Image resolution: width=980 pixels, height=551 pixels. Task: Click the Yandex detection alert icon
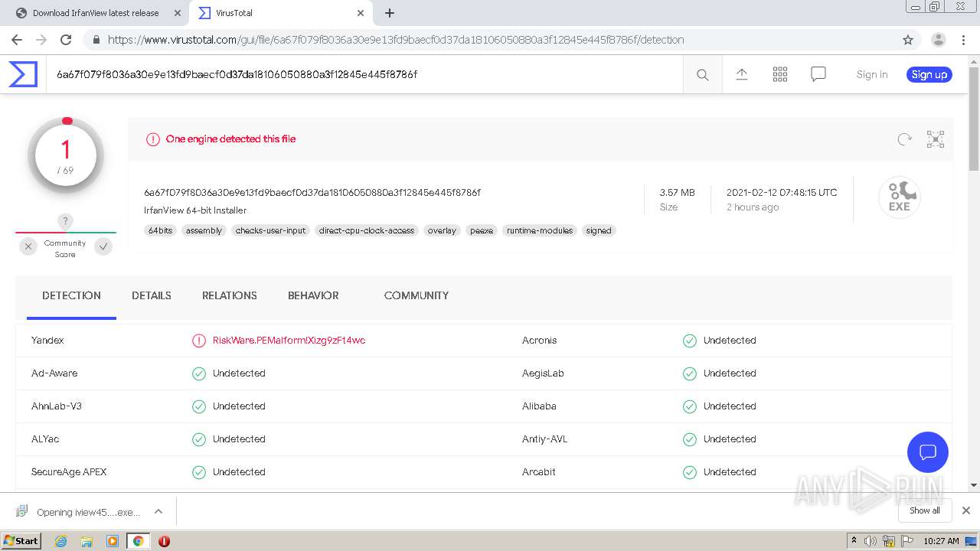[x=199, y=341]
